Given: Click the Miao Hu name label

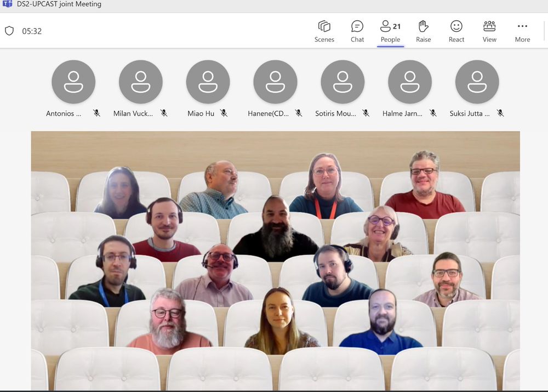Looking at the screenshot, I should click(201, 113).
